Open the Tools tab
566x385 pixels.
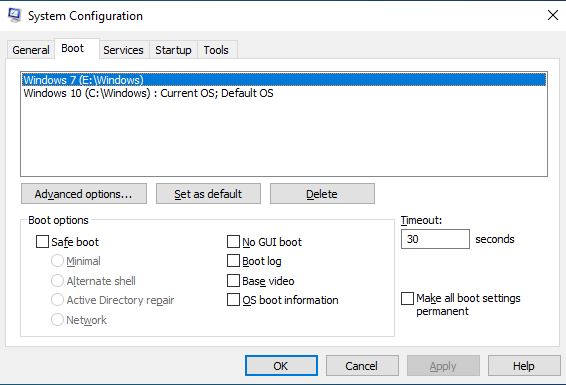(216, 50)
